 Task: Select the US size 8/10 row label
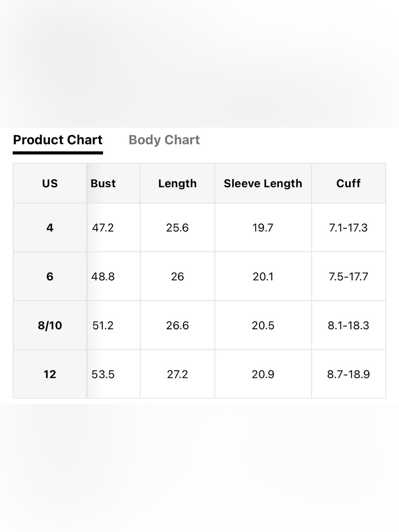point(50,325)
